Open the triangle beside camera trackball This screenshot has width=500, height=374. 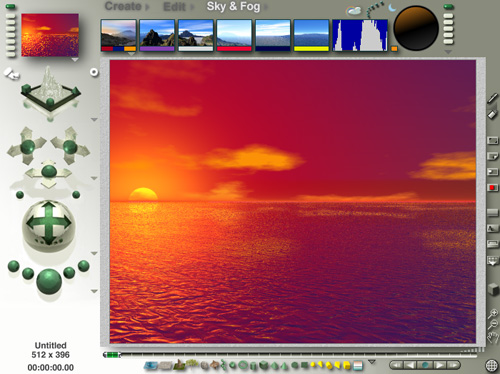click(x=94, y=253)
